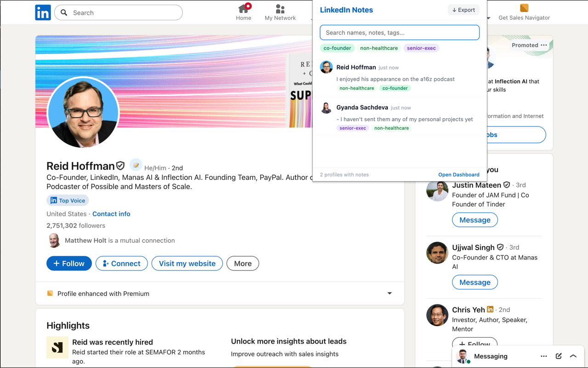This screenshot has height=368, width=588.
Task: Click Justin Mateen's verification shield
Action: [x=507, y=185]
